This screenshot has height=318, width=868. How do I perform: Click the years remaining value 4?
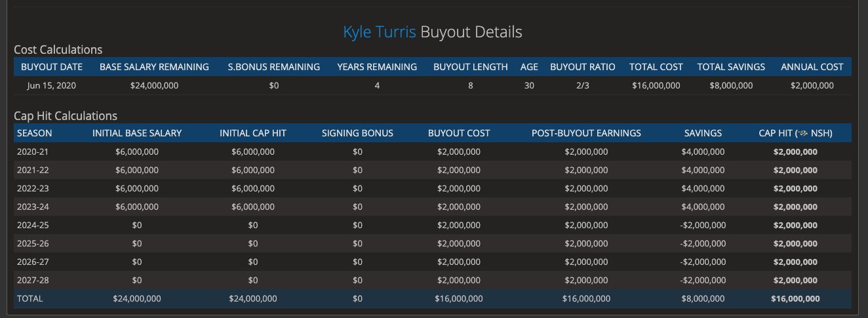[377, 86]
